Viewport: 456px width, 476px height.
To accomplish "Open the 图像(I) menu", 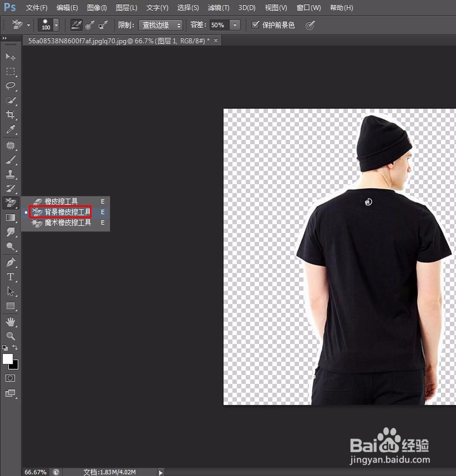I will (97, 8).
